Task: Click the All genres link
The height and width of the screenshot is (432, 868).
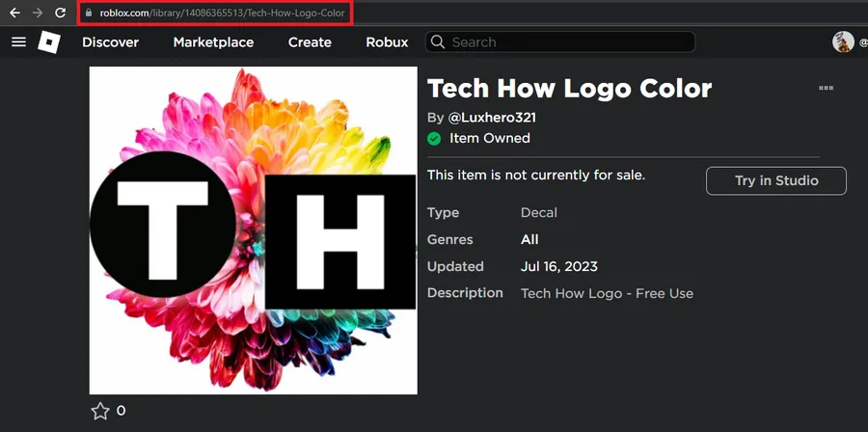Action: click(529, 239)
